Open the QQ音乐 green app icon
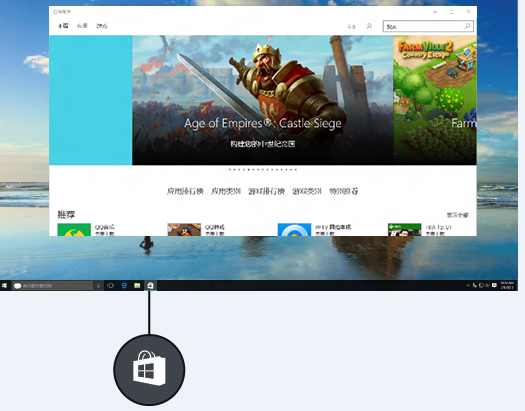 click(74, 230)
